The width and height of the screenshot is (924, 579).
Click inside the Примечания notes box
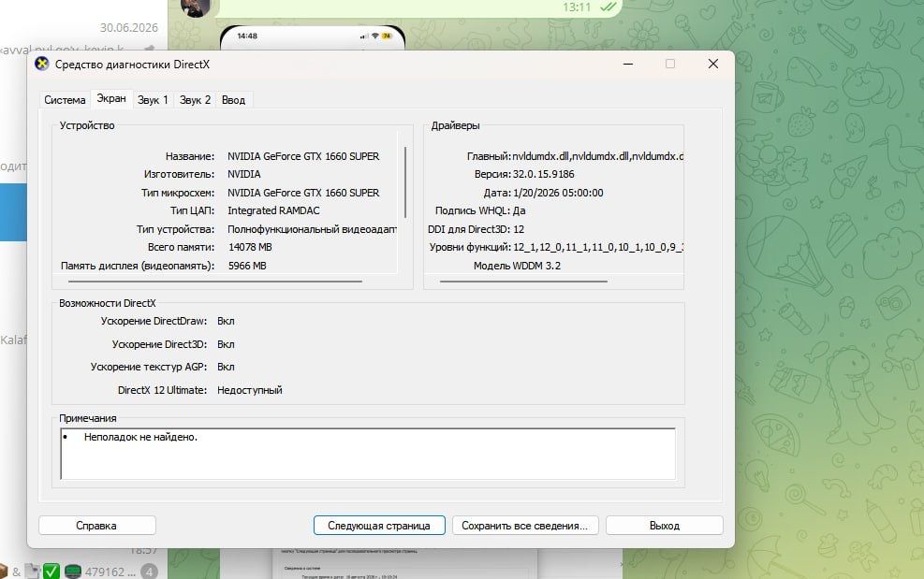(368, 454)
